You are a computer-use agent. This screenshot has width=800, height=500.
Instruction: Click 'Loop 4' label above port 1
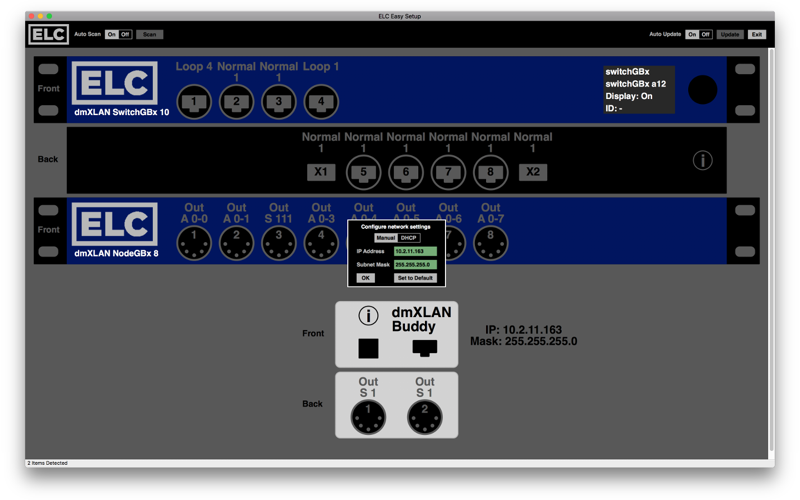194,66
